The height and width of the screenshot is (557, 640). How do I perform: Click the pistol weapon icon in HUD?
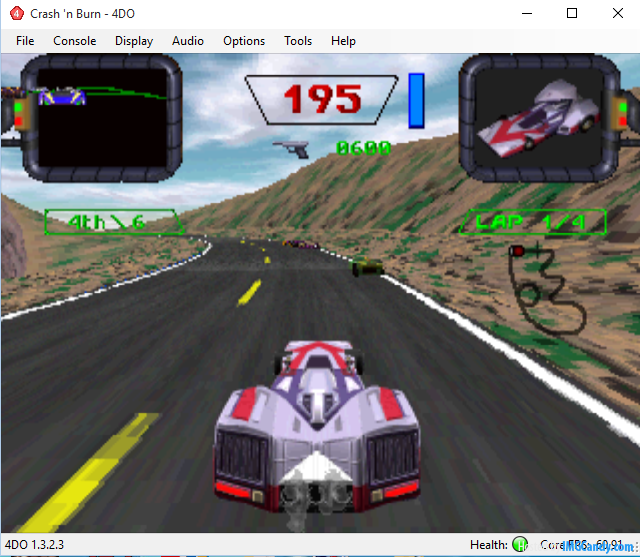[292, 149]
